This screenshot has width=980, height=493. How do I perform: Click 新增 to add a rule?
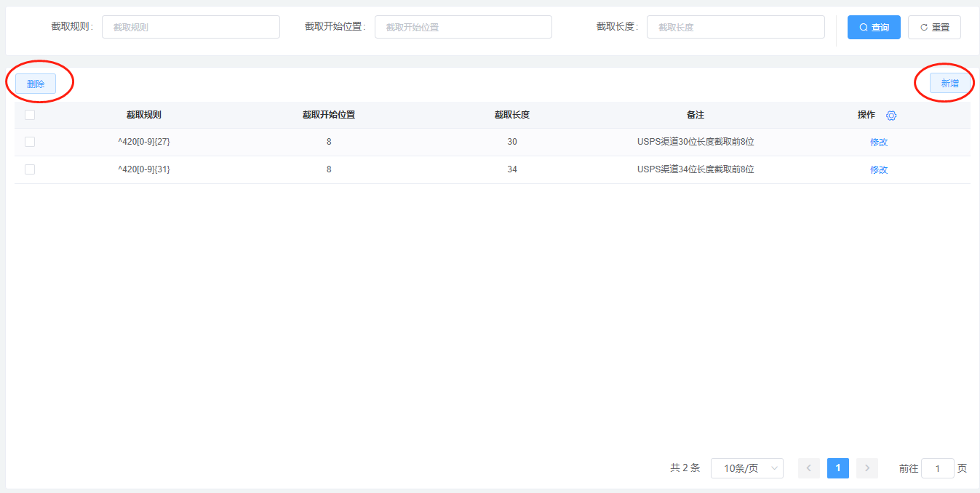click(949, 84)
